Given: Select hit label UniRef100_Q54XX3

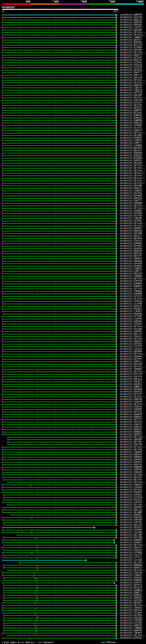Looking at the screenshot, I should (x=131, y=547).
